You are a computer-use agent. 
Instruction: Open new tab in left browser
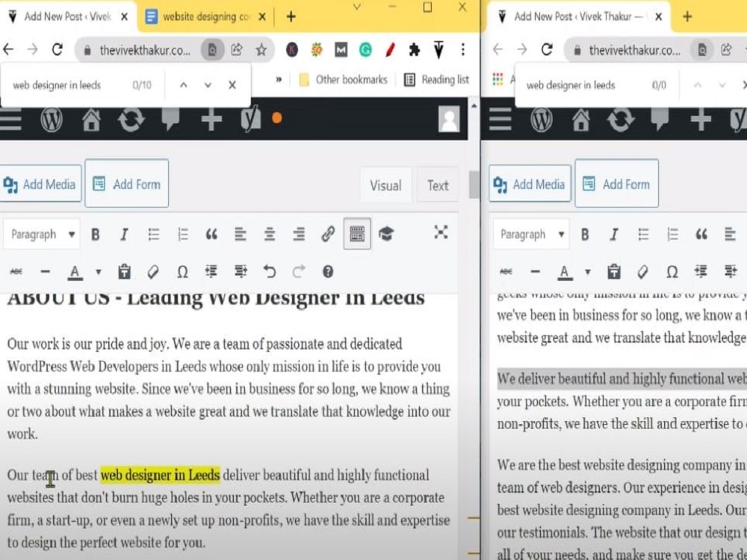(291, 16)
